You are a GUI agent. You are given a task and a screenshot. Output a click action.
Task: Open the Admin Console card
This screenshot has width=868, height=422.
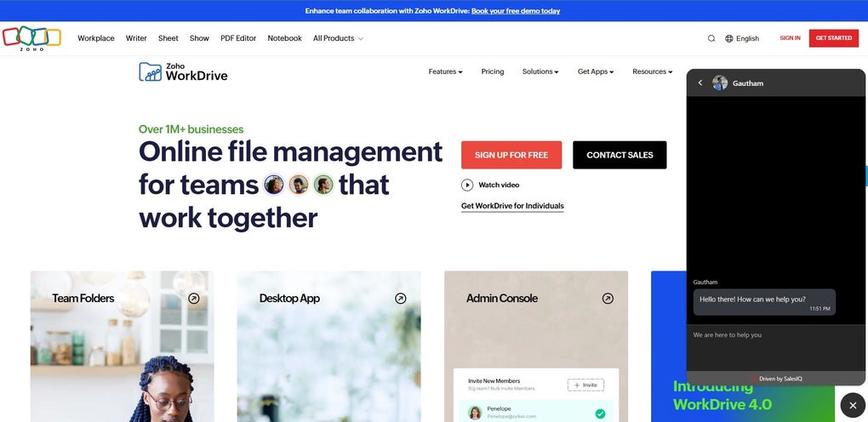click(x=536, y=346)
